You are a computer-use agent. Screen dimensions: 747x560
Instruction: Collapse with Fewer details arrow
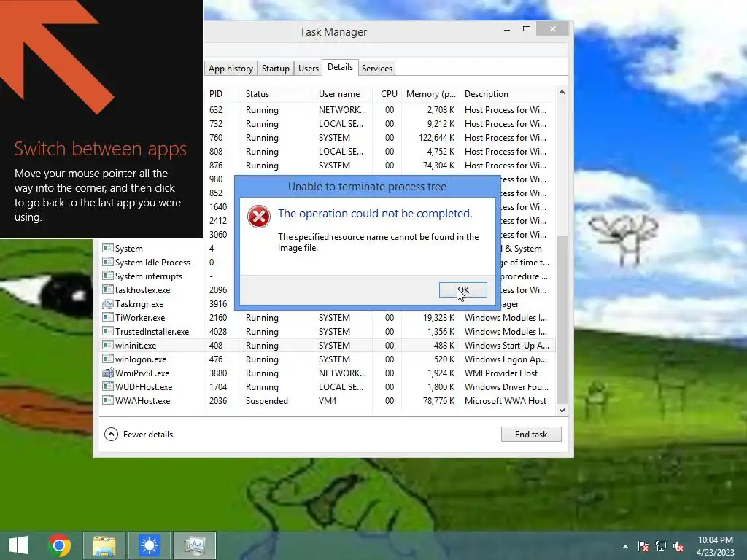[x=111, y=435]
